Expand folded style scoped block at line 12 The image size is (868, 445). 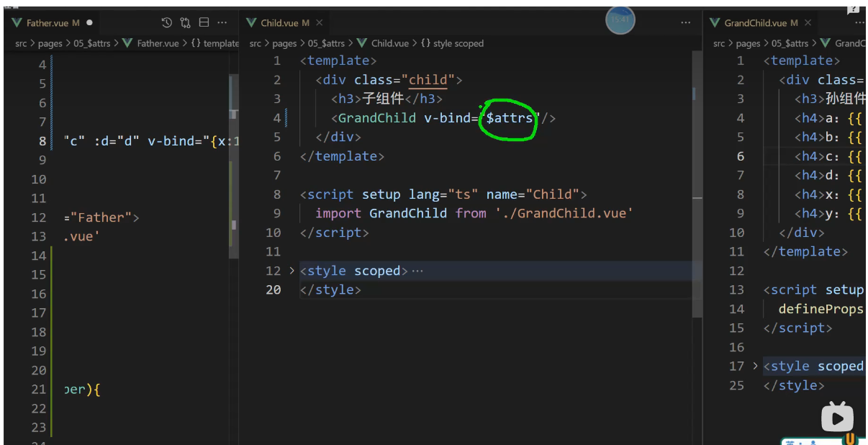coord(291,271)
